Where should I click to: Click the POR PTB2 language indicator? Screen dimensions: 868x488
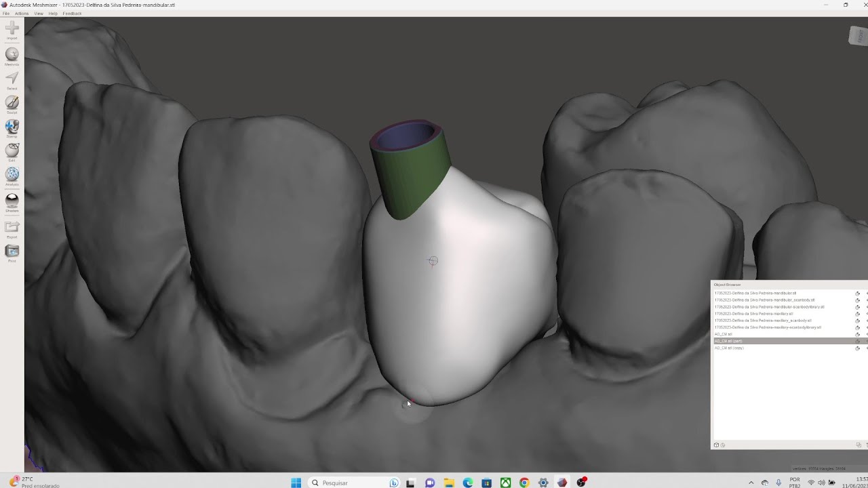[795, 483]
